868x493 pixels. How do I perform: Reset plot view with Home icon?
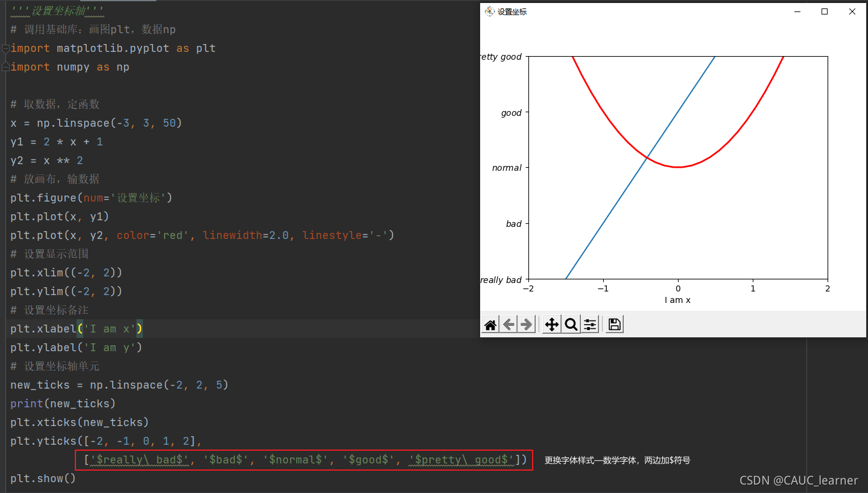pos(490,325)
